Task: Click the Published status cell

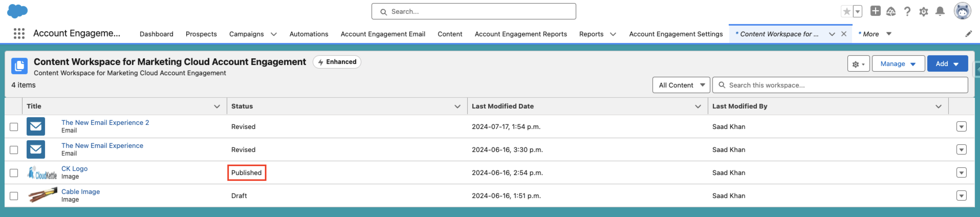Action: tap(246, 173)
